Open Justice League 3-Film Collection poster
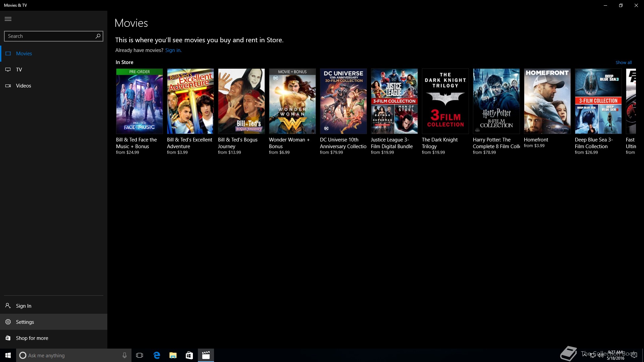 (x=394, y=101)
